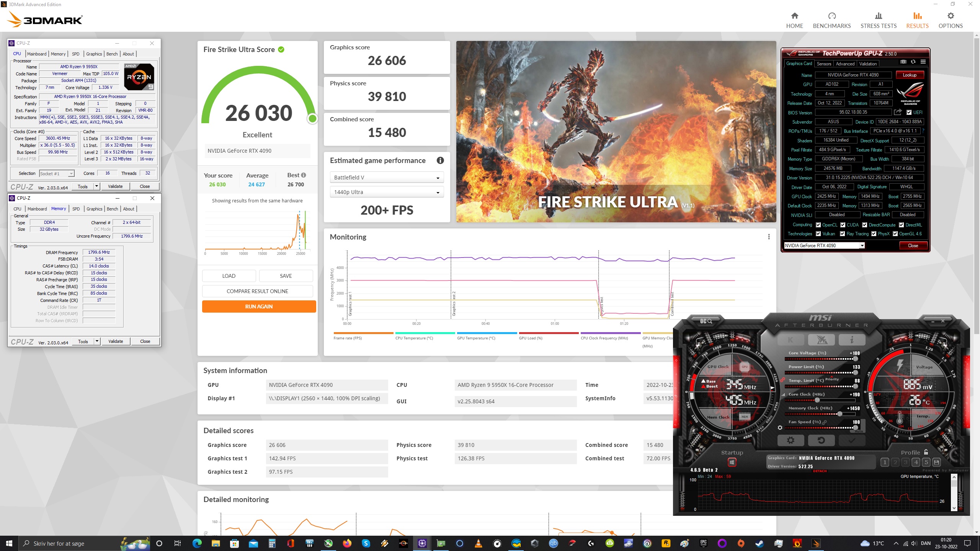This screenshot has height=551, width=980.
Task: Click the Afterburner voltage-frequency curve icon
Action: (x=783, y=395)
